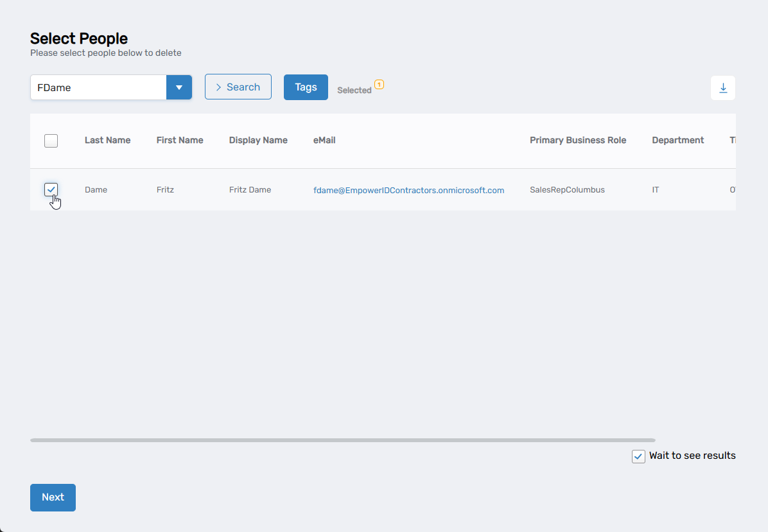This screenshot has height=532, width=768.
Task: Click the horizontal table scrollbar
Action: (x=342, y=440)
